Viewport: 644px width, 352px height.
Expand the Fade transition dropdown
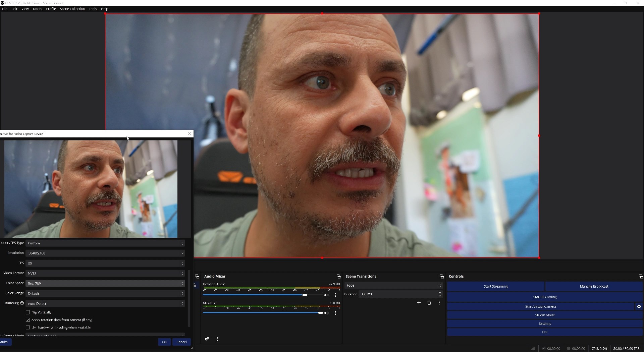pyautogui.click(x=393, y=285)
